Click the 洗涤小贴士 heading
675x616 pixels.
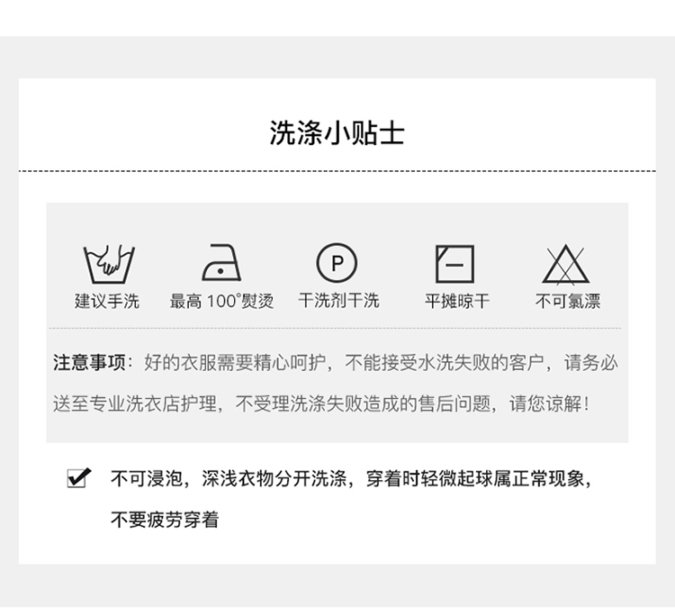[x=337, y=132]
